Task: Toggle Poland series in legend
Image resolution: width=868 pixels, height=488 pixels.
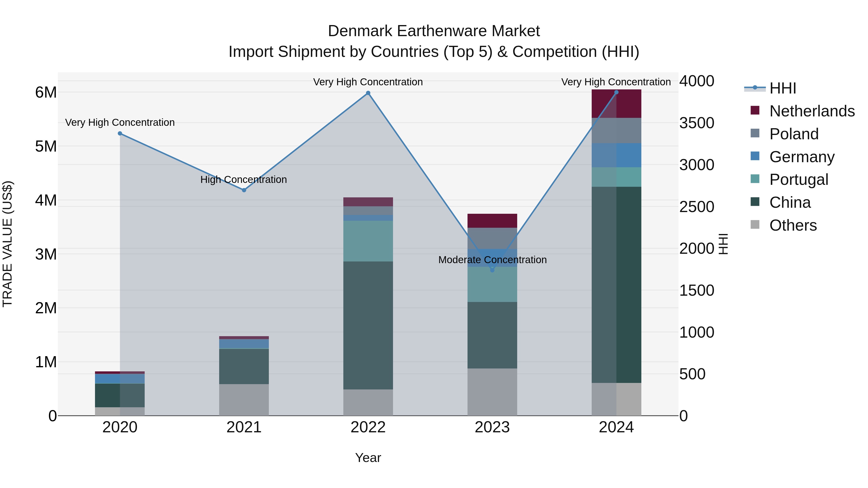Action: coord(784,134)
